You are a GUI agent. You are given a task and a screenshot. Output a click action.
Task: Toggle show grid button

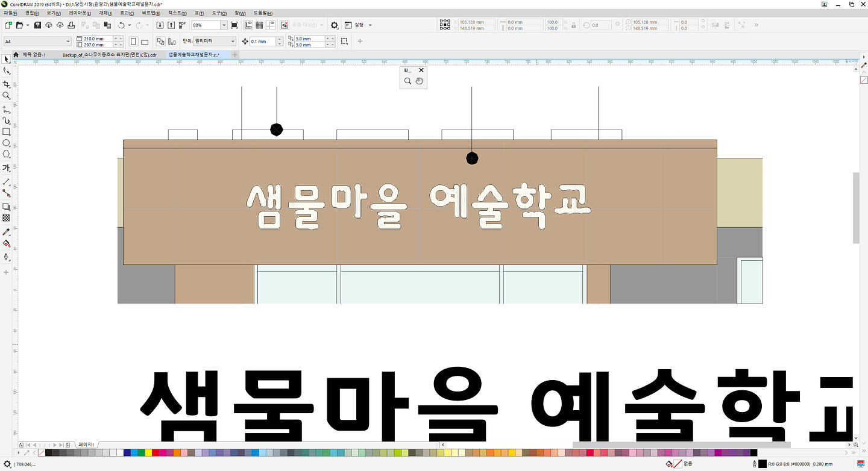point(259,25)
